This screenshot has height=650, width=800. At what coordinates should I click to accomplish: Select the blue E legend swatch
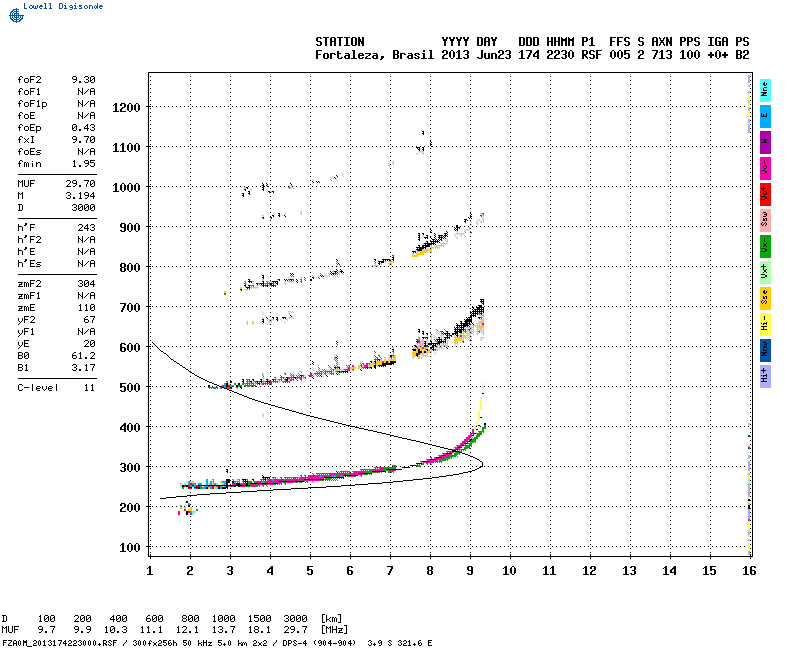coord(765,116)
